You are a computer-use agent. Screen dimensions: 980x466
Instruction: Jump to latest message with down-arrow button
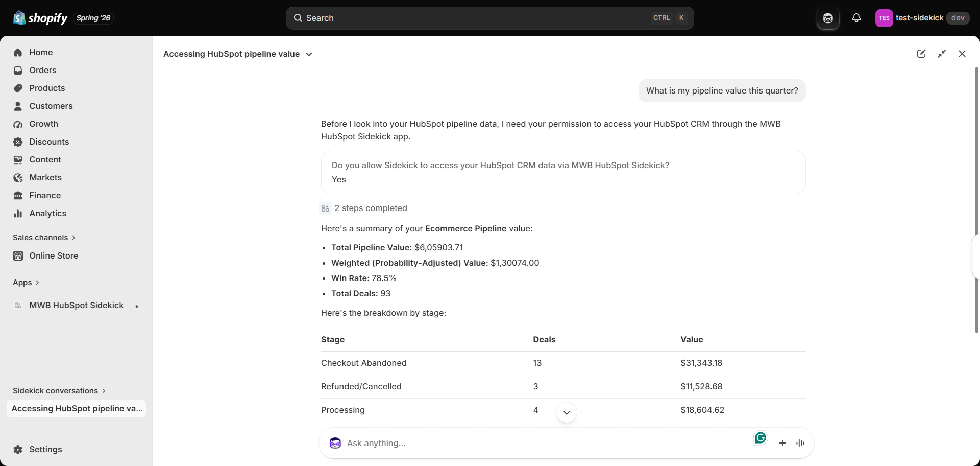[x=567, y=412]
